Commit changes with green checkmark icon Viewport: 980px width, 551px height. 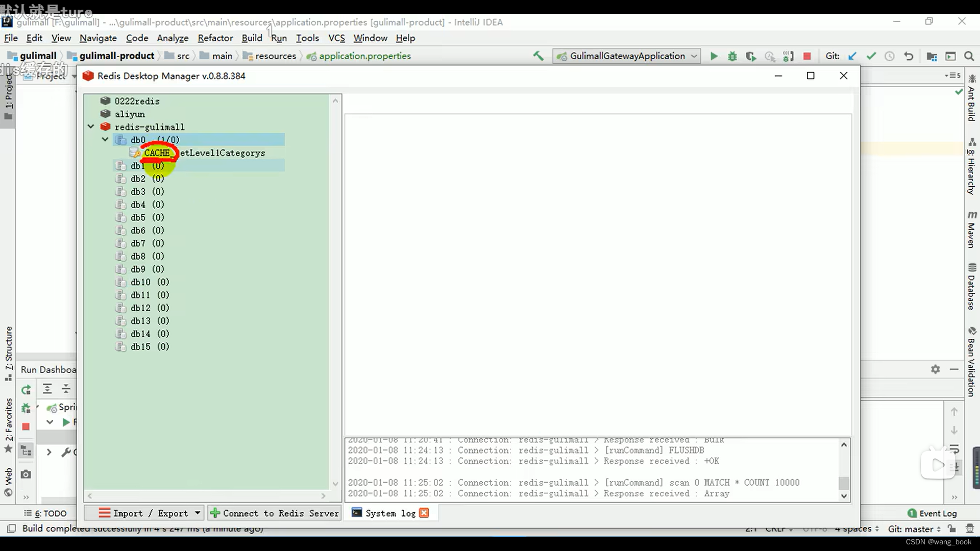871,56
